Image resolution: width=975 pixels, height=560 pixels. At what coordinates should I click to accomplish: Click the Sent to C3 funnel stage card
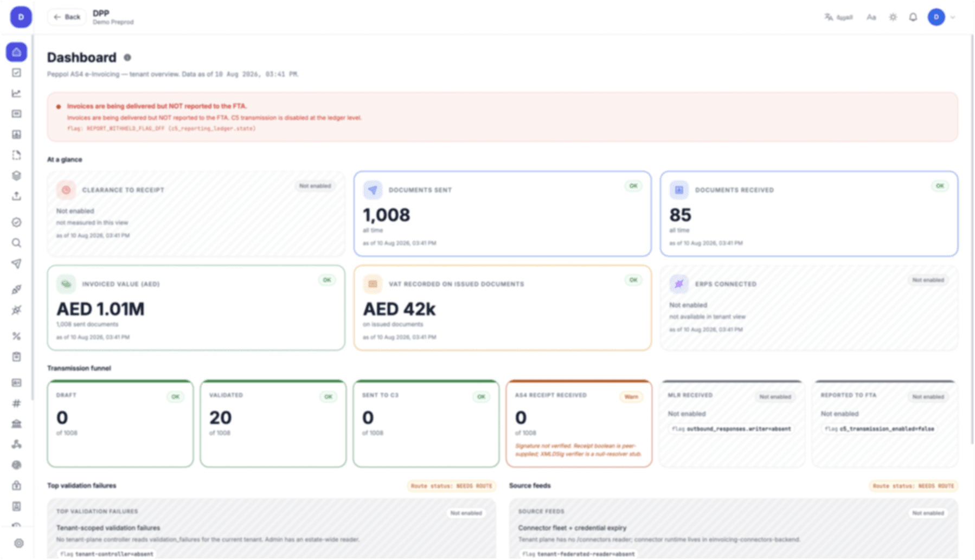click(x=426, y=423)
